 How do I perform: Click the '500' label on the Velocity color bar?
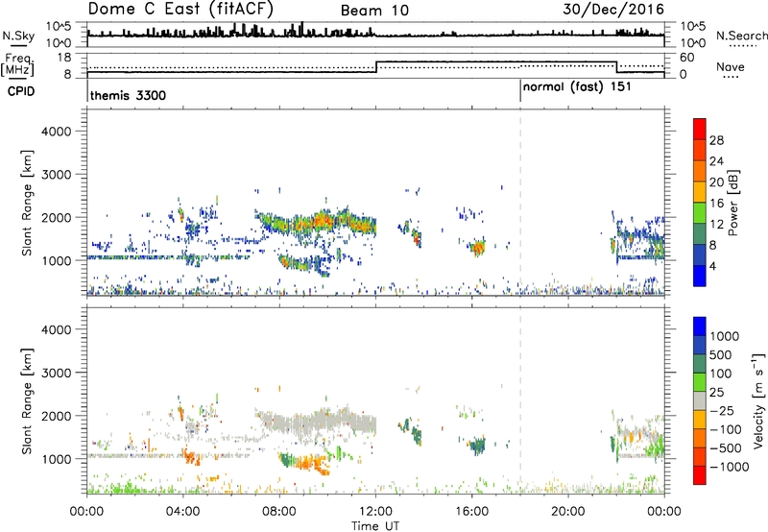720,355
